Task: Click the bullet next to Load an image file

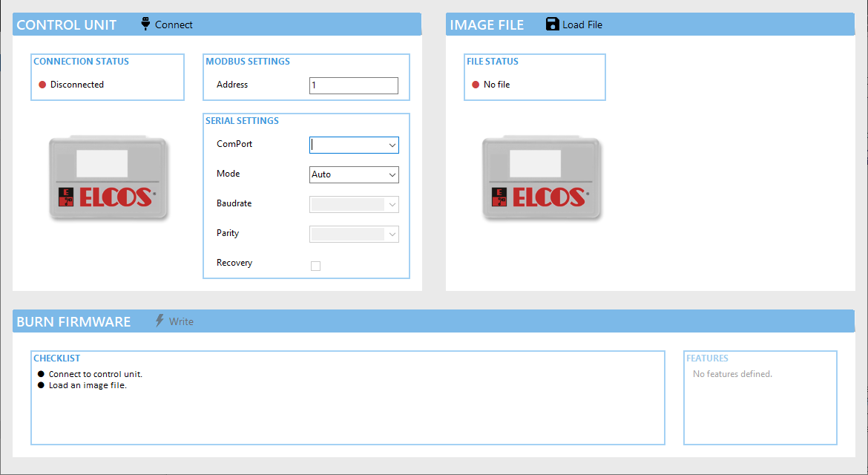Action: tap(41, 385)
